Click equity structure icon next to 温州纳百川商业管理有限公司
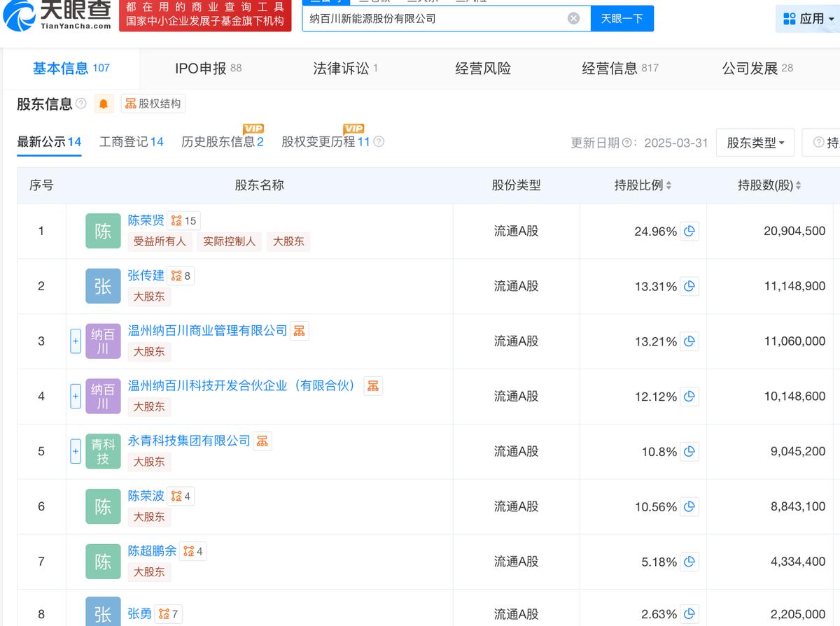 click(299, 331)
